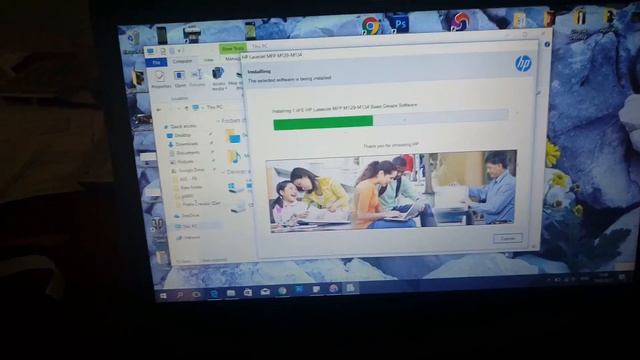Click Cancel in HP installer
The width and height of the screenshot is (640, 360).
click(x=507, y=238)
